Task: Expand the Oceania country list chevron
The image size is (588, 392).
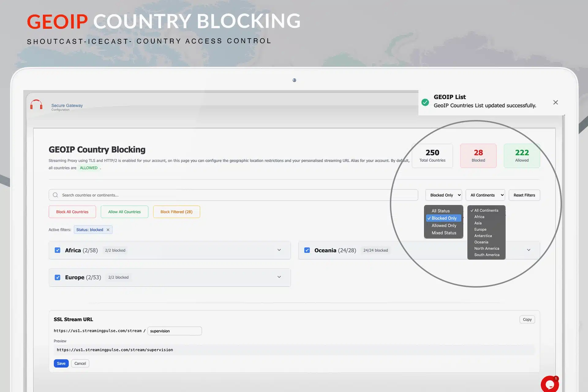Action: pos(529,250)
